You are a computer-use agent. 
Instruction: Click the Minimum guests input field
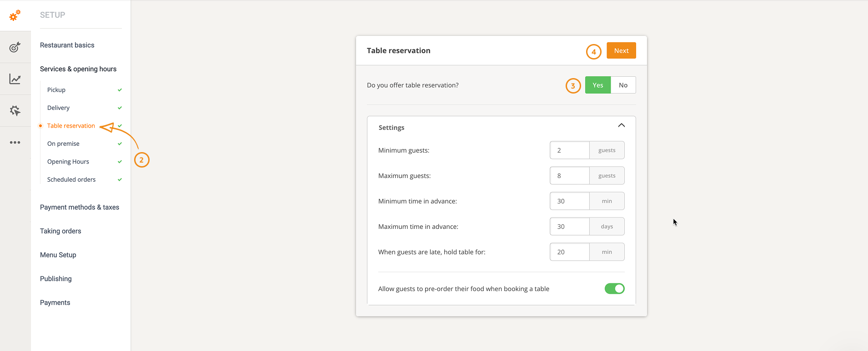(569, 150)
